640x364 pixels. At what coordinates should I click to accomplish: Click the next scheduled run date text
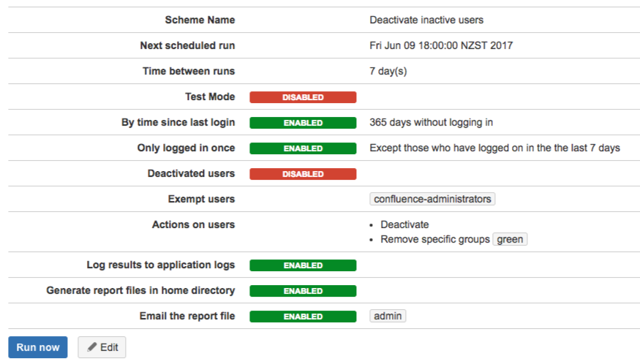pos(441,45)
